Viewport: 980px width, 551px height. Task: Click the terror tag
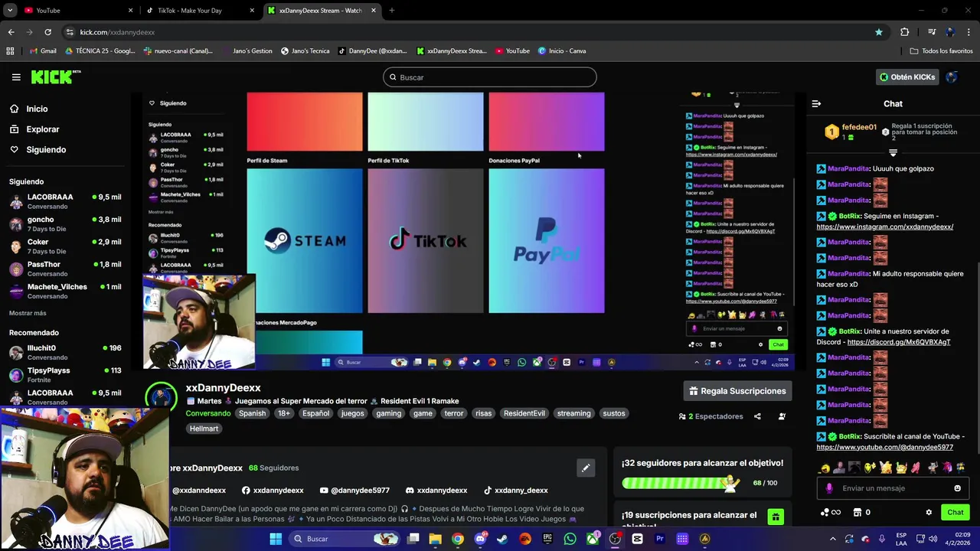coord(454,413)
